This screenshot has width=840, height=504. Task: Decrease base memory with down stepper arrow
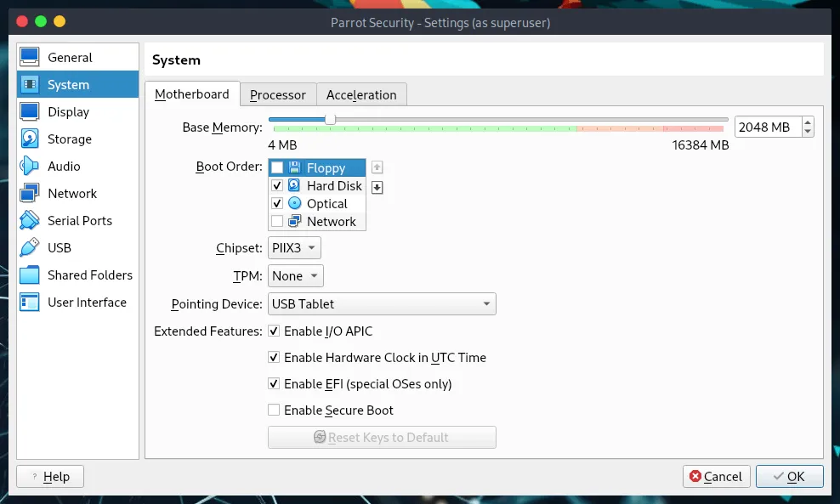(808, 132)
